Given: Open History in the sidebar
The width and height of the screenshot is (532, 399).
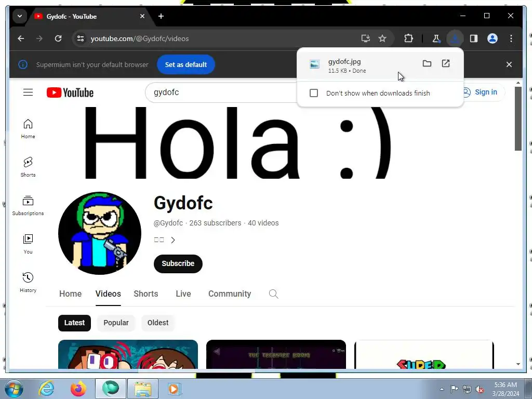Looking at the screenshot, I should point(28,283).
